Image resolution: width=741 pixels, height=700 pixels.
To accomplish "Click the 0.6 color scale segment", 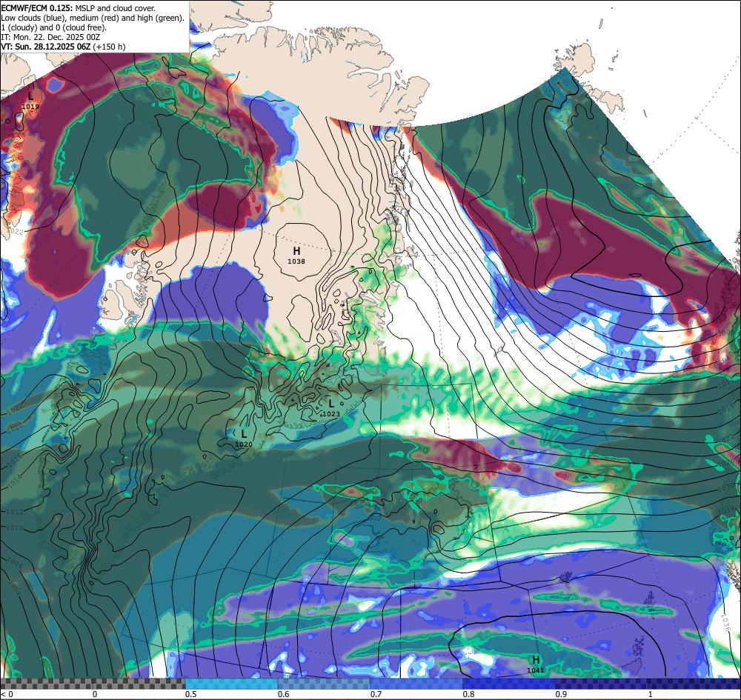I will tap(325, 684).
